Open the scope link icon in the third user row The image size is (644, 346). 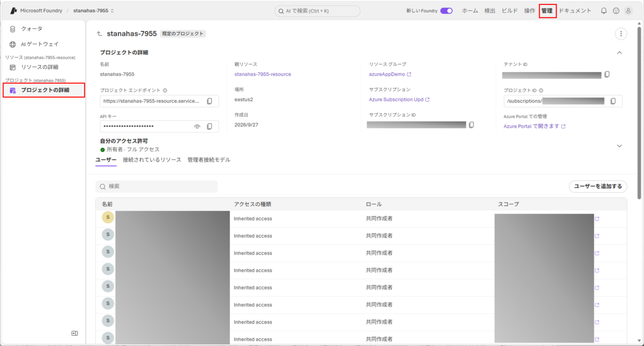point(597,253)
